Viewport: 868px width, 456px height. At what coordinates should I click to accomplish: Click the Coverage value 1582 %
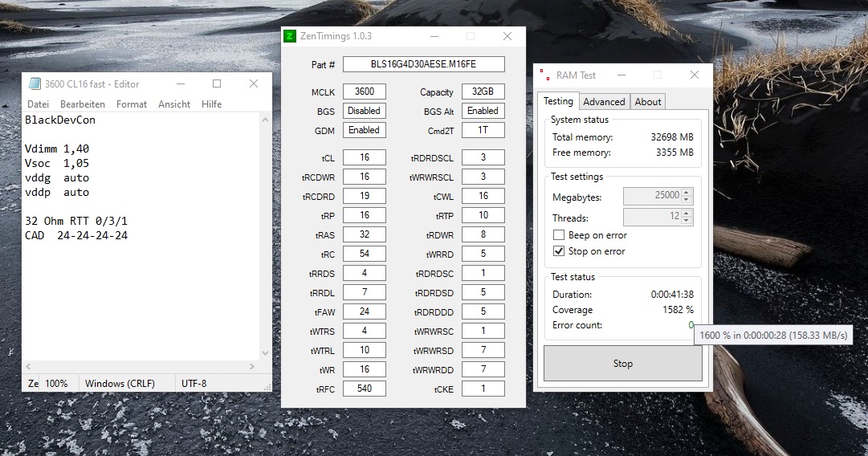tap(679, 310)
